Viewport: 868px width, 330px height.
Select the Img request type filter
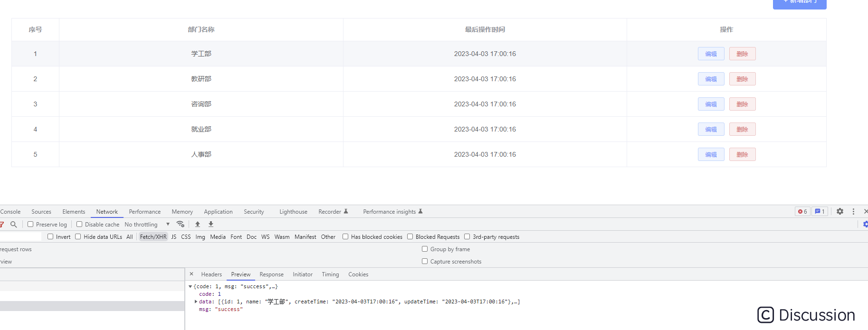tap(200, 237)
